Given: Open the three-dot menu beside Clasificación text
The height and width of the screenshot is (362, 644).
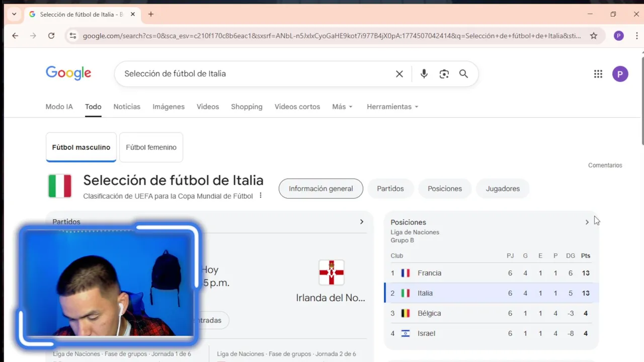Looking at the screenshot, I should tap(261, 196).
